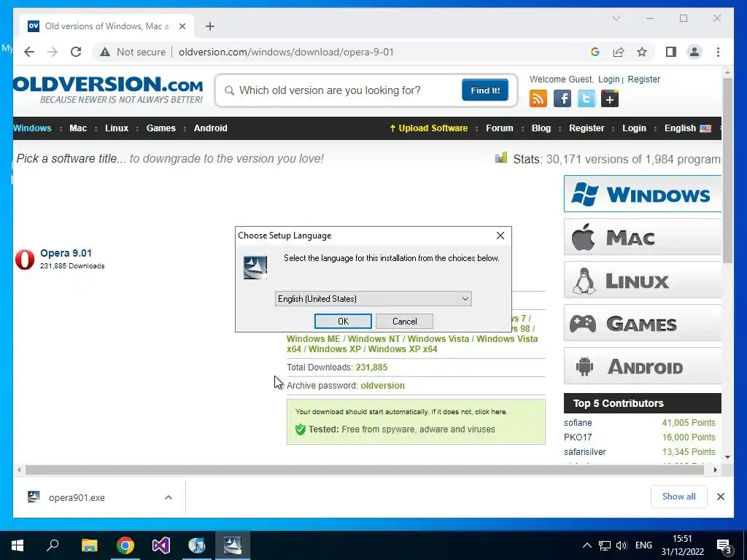The width and height of the screenshot is (747, 560).
Task: Click the share page icon
Action: pos(619,52)
